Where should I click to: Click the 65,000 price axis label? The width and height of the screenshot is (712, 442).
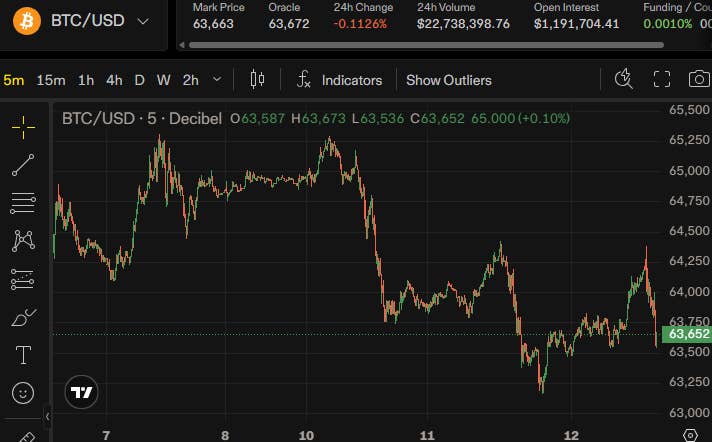tap(689, 170)
